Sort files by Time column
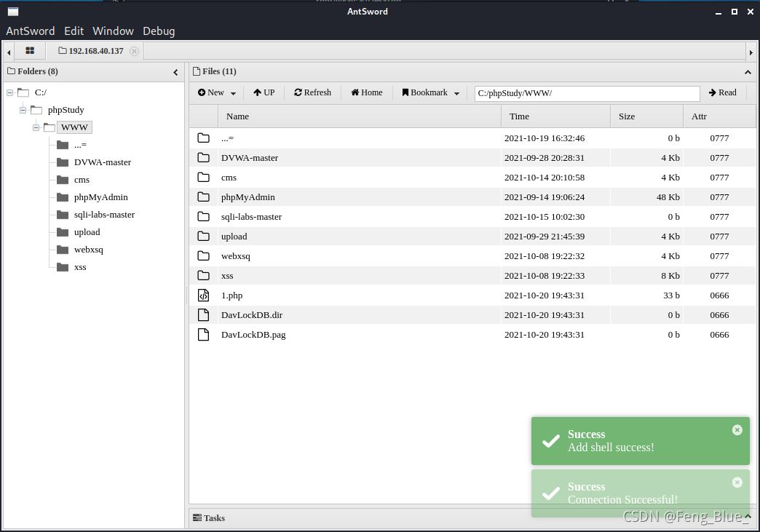This screenshot has width=760, height=532. click(x=556, y=116)
